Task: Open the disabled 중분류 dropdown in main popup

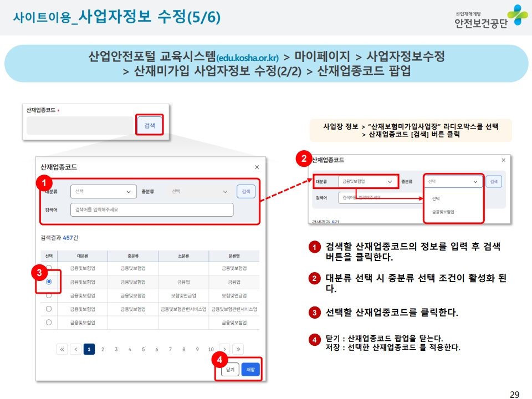Action: click(x=199, y=191)
